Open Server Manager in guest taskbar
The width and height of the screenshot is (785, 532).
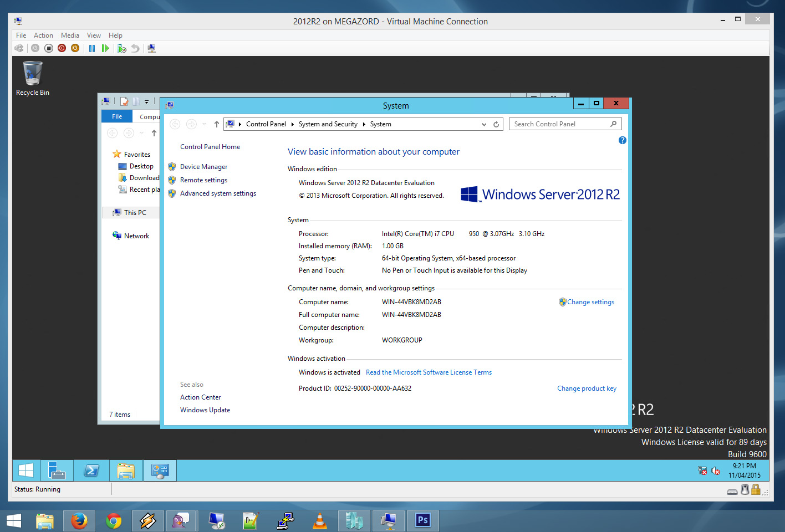coord(57,470)
